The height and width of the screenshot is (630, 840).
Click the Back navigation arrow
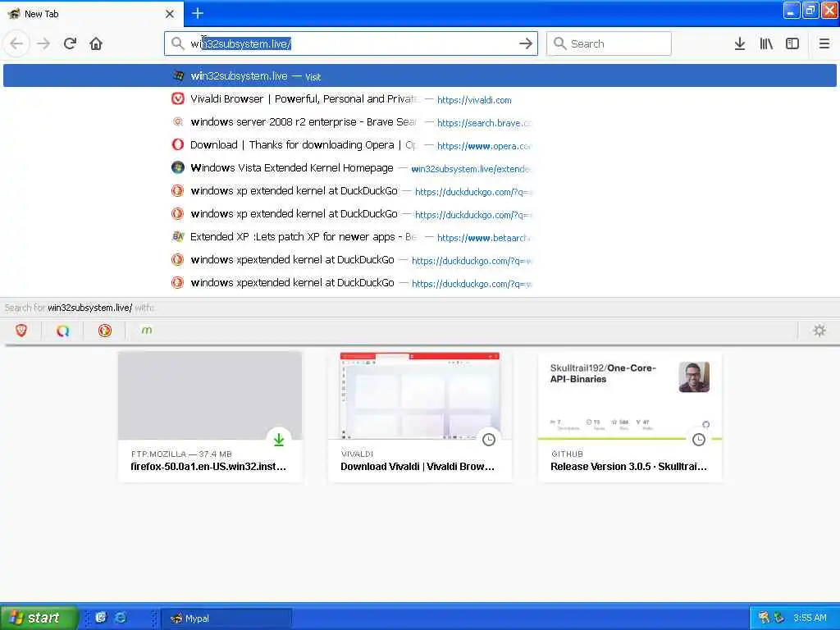click(x=16, y=43)
